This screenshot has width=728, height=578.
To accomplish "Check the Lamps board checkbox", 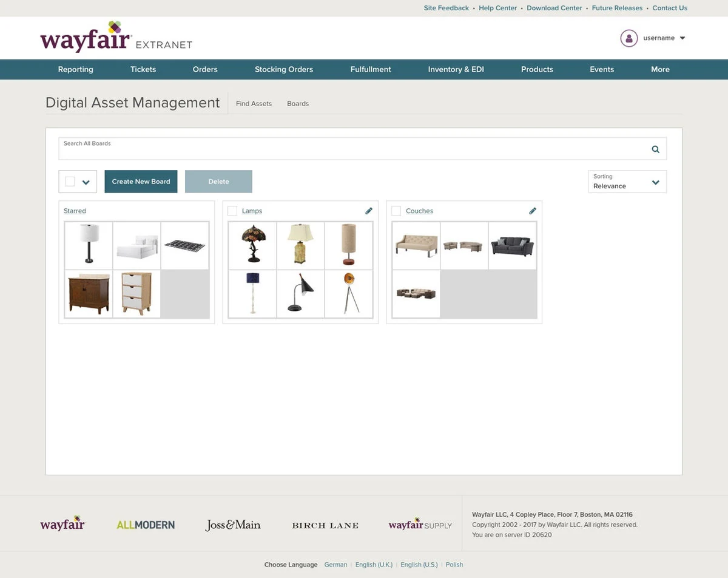I will click(232, 211).
